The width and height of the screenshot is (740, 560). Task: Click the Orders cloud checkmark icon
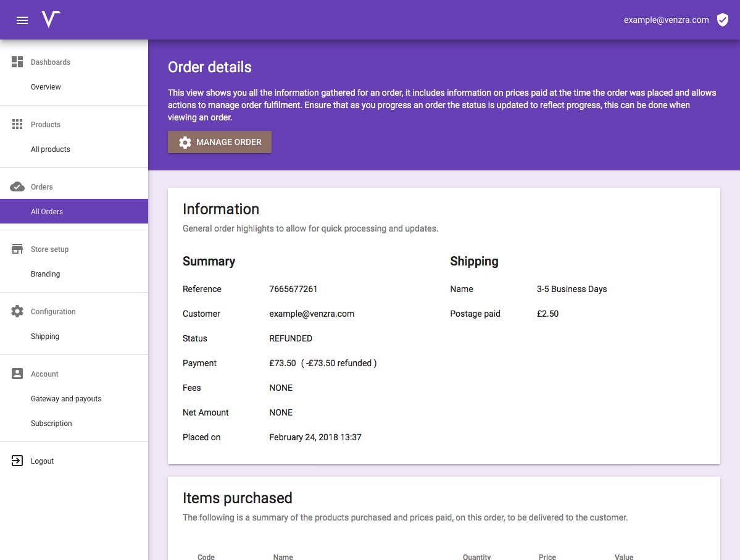click(17, 186)
